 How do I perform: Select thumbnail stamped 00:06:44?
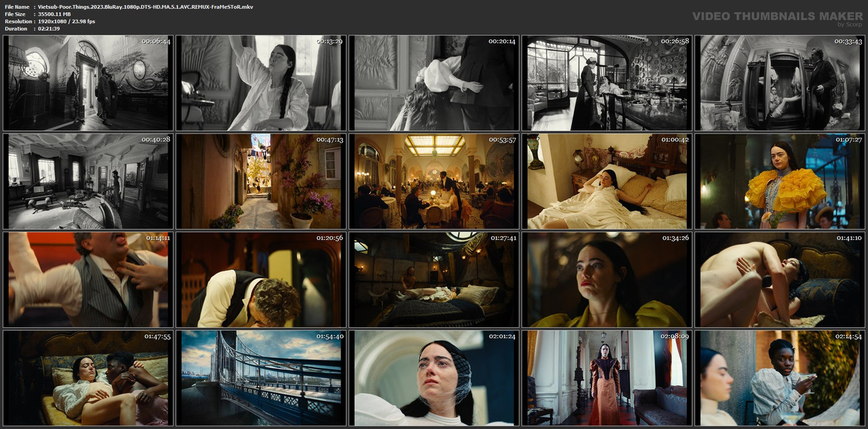pyautogui.click(x=87, y=83)
